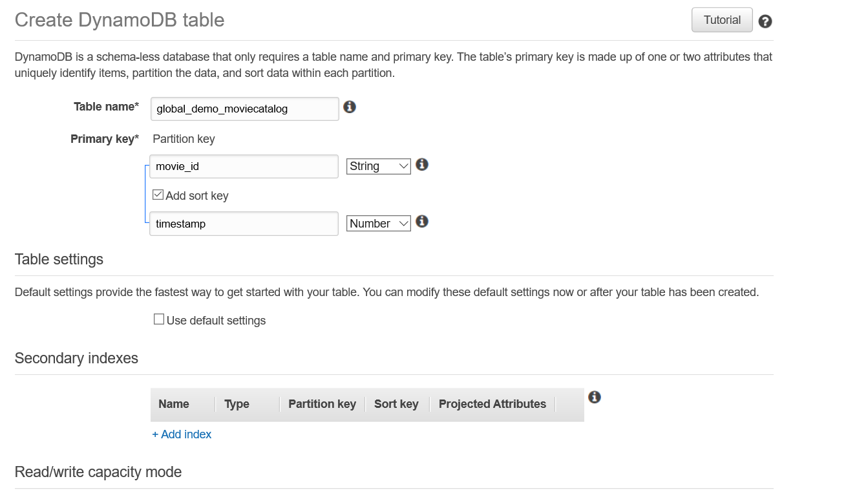Click info icon beside Table name field

click(350, 107)
